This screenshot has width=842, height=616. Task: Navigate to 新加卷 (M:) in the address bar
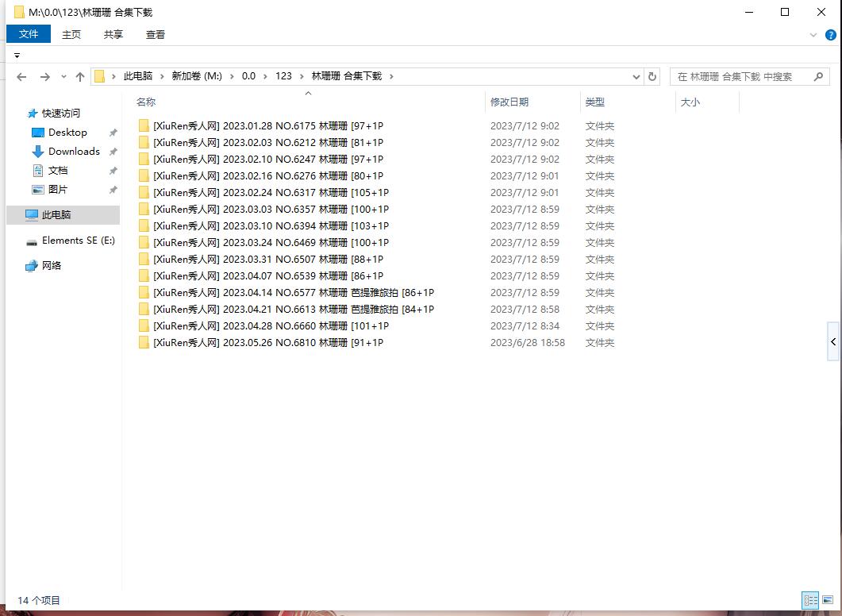[197, 76]
